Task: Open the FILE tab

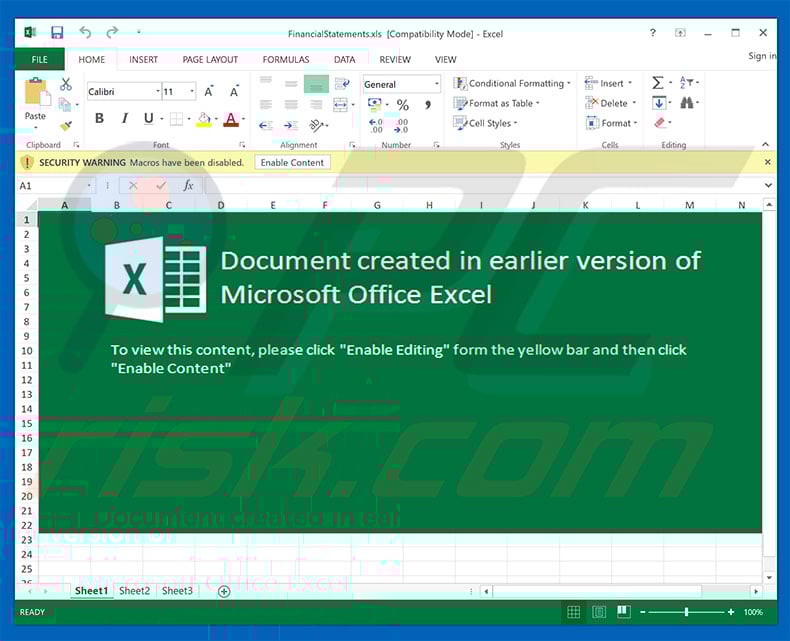Action: click(39, 59)
